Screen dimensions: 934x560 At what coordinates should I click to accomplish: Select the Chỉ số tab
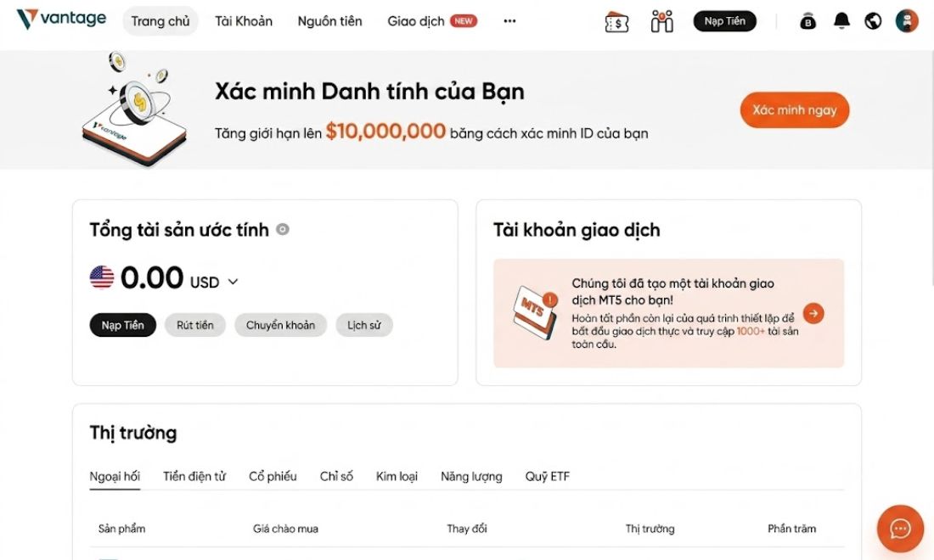336,477
